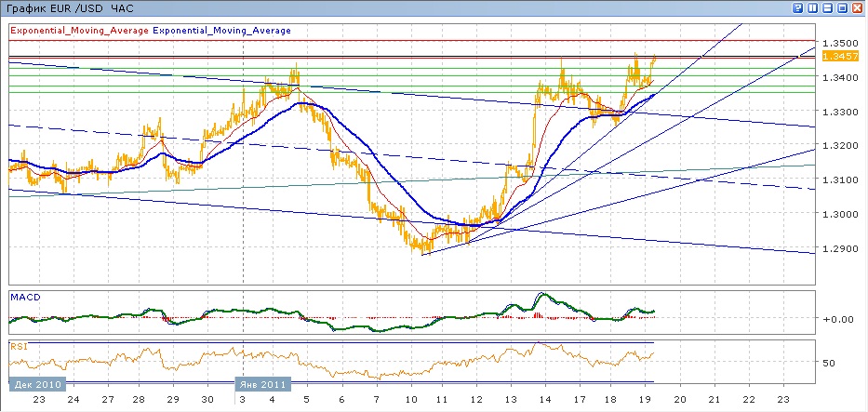Select the blue Exponential_Moving_Average label
Image resolution: width=868 pixels, height=412 pixels.
click(221, 31)
